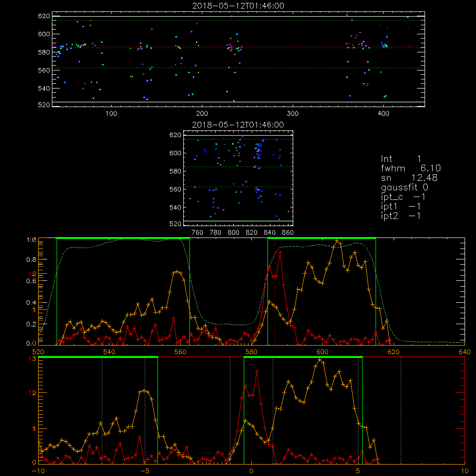Viewport: 476px width, 476px height.
Task: Click x-axis label -10 on bottom plot
Action: (x=38, y=471)
